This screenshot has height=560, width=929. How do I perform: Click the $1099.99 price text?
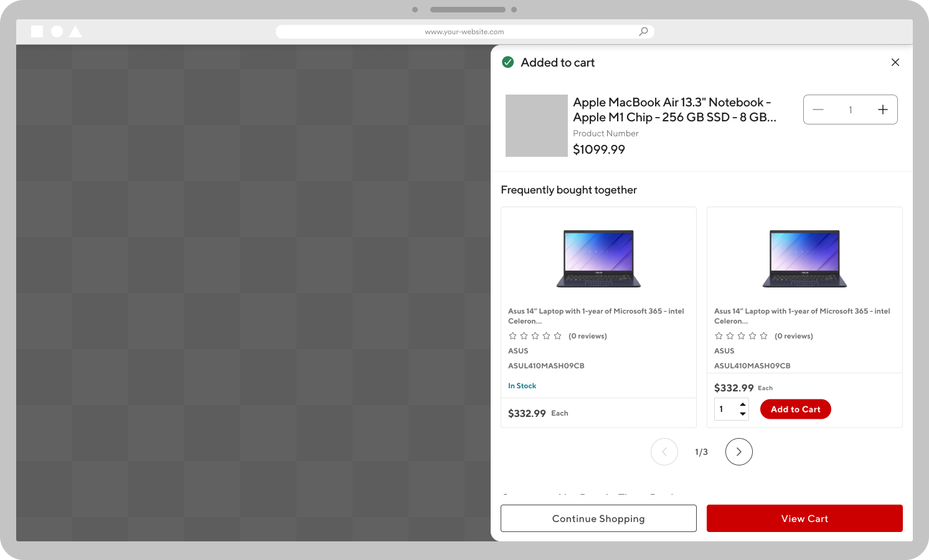click(599, 149)
